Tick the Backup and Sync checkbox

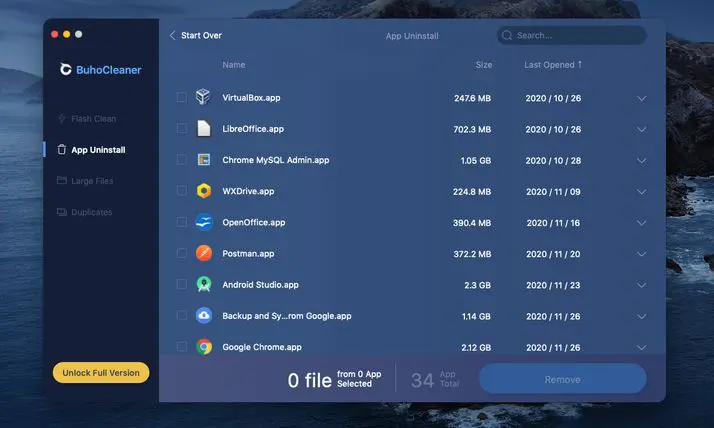(181, 315)
